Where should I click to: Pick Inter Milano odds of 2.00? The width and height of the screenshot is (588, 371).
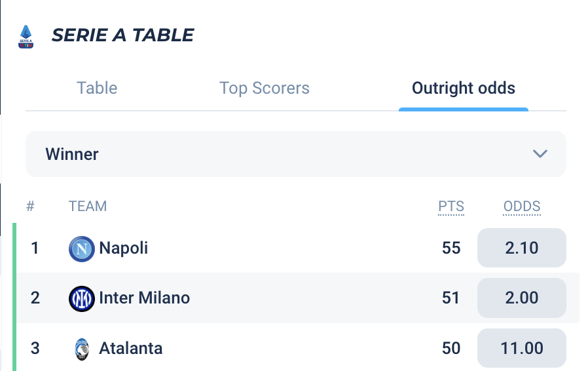521,298
